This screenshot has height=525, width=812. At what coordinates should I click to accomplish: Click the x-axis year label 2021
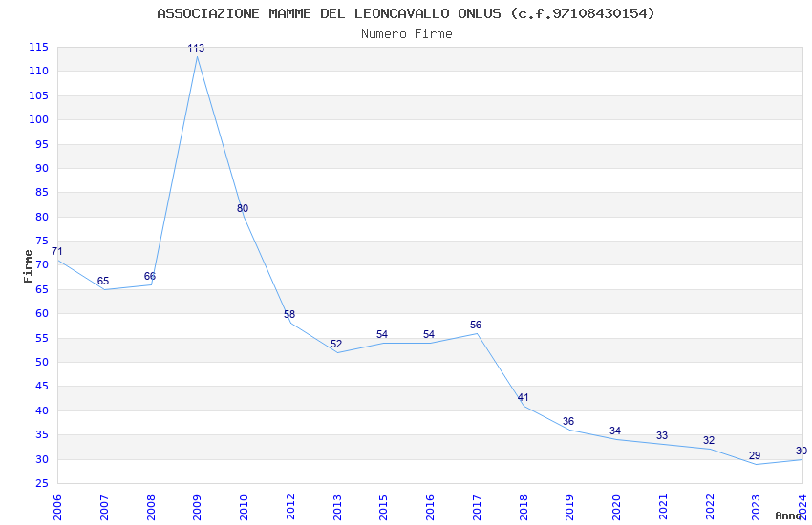[x=663, y=508]
